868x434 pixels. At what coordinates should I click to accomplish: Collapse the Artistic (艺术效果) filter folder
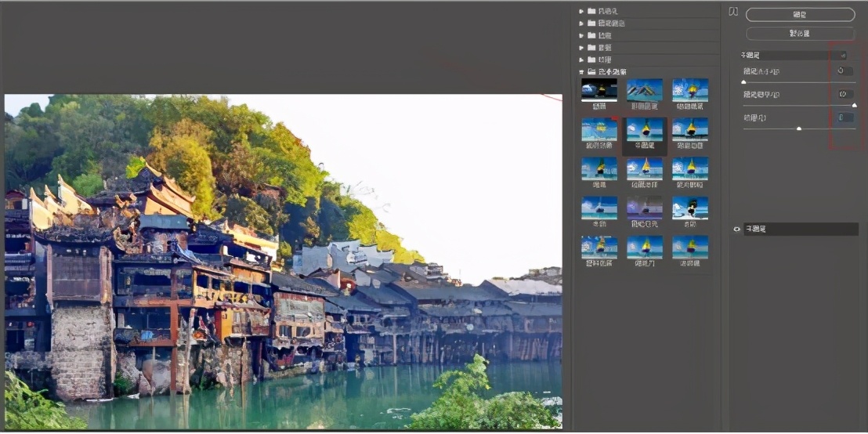click(582, 71)
